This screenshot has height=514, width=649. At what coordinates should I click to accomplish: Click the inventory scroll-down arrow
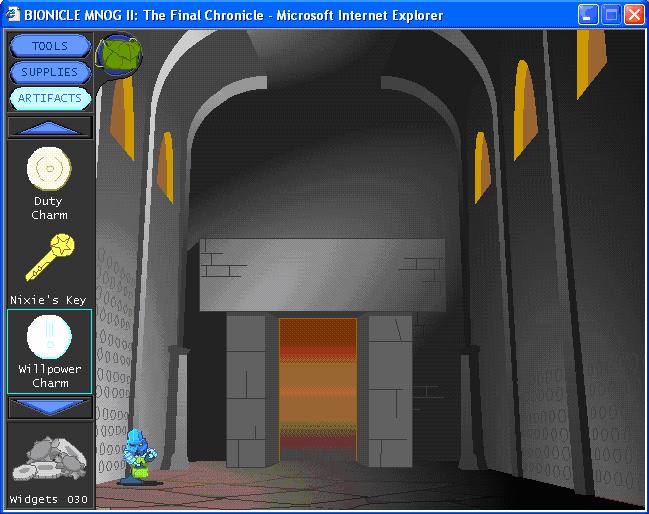(50, 407)
